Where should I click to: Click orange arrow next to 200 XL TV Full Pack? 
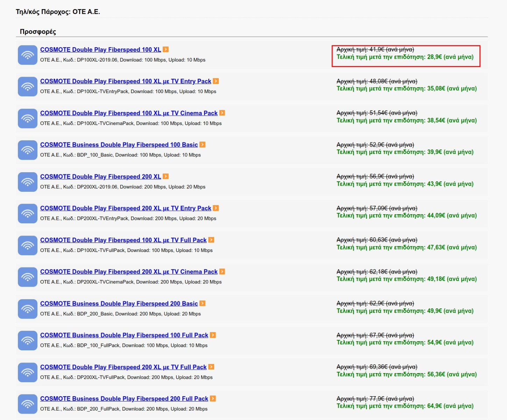pos(211,367)
